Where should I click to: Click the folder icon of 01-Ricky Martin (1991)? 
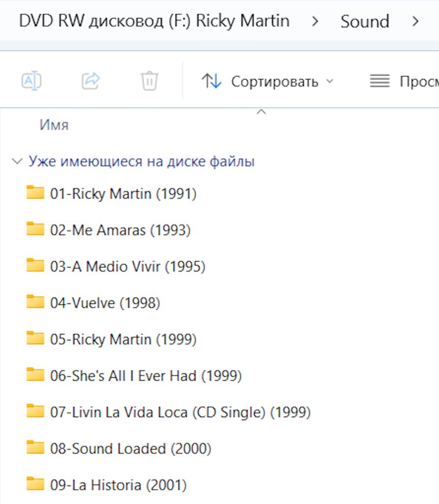[35, 192]
